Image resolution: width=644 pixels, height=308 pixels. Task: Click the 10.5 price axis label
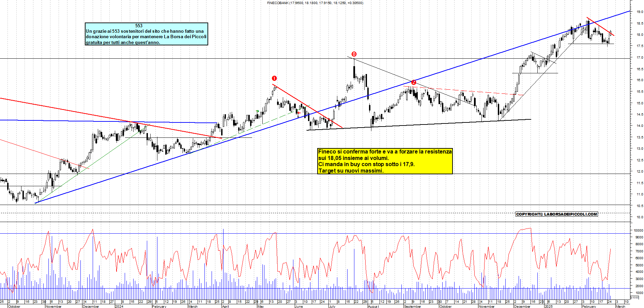tap(640, 206)
